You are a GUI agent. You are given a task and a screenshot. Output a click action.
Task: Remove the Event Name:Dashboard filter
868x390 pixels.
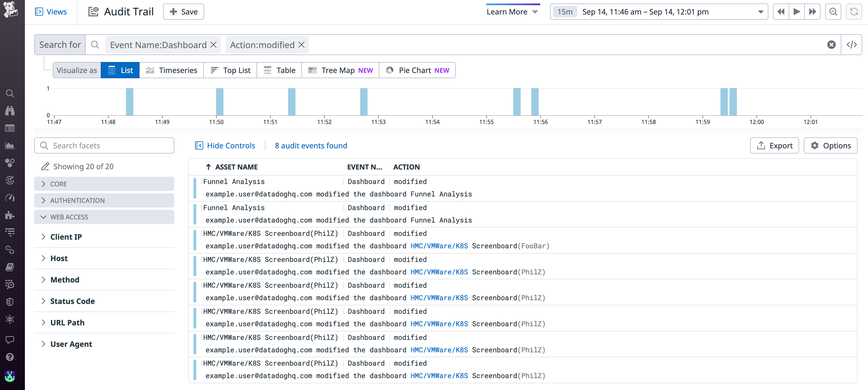click(x=213, y=45)
